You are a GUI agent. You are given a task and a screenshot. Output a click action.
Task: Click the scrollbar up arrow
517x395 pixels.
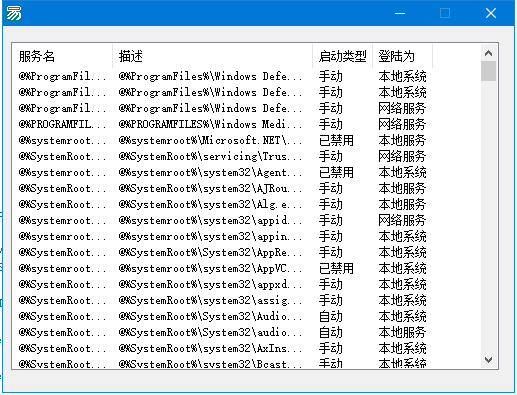coord(488,53)
